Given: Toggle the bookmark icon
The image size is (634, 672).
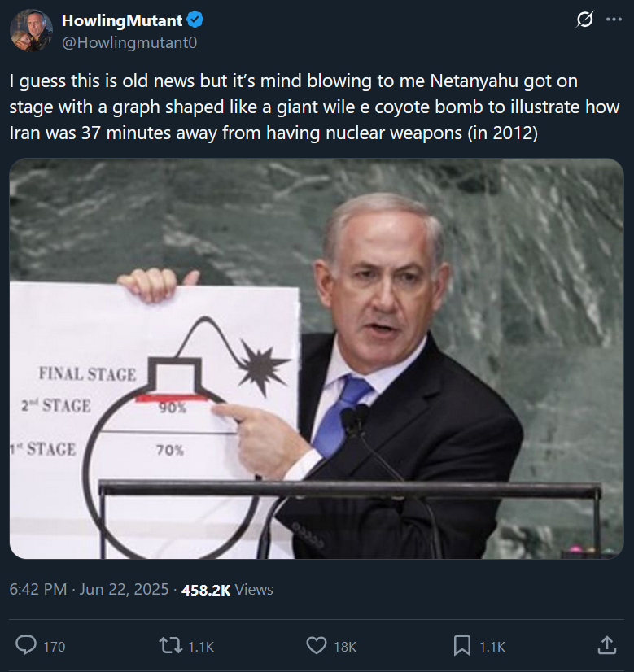Looking at the screenshot, I should click(462, 645).
